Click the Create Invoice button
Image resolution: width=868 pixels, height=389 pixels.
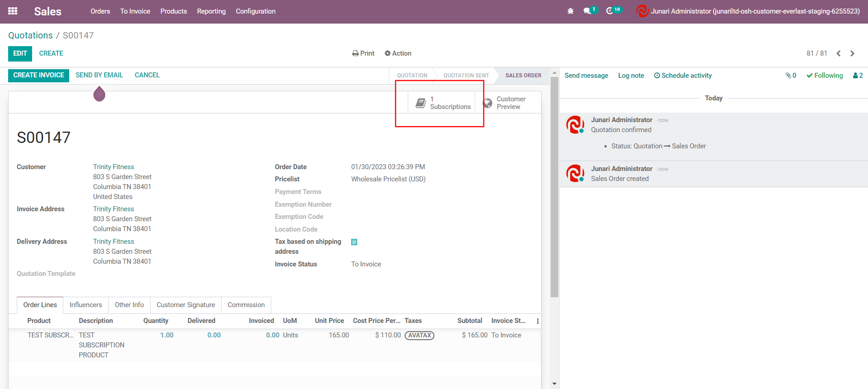tap(38, 75)
